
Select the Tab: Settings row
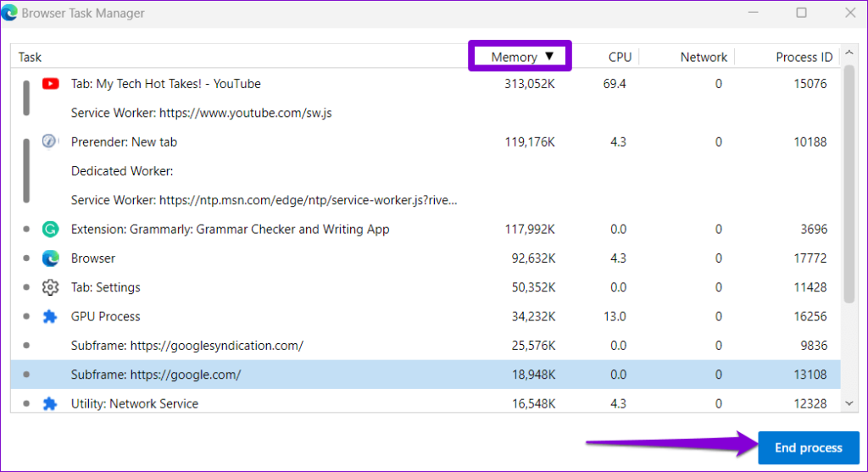426,287
